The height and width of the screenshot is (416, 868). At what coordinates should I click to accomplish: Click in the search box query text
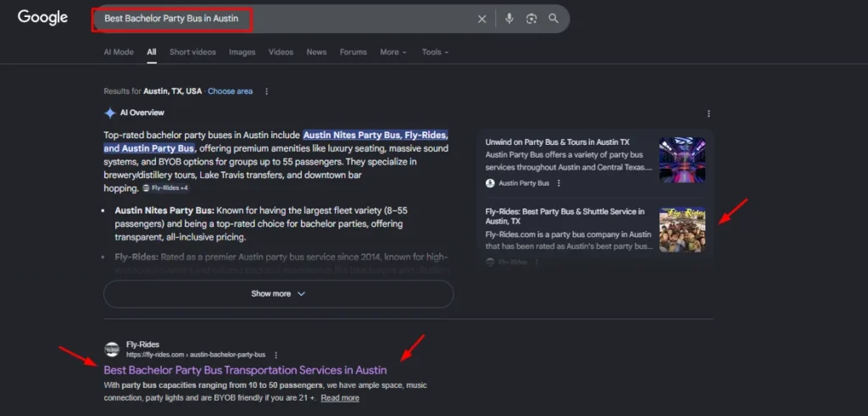(171, 19)
